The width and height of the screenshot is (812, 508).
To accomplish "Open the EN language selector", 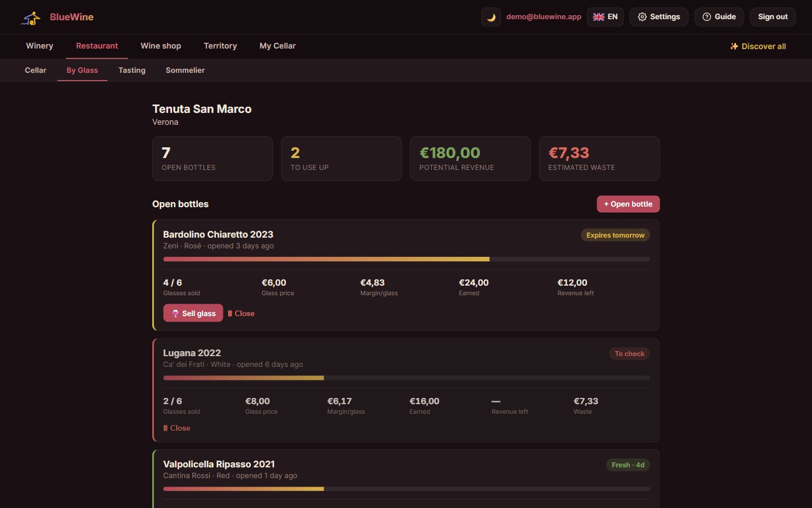I will (605, 17).
